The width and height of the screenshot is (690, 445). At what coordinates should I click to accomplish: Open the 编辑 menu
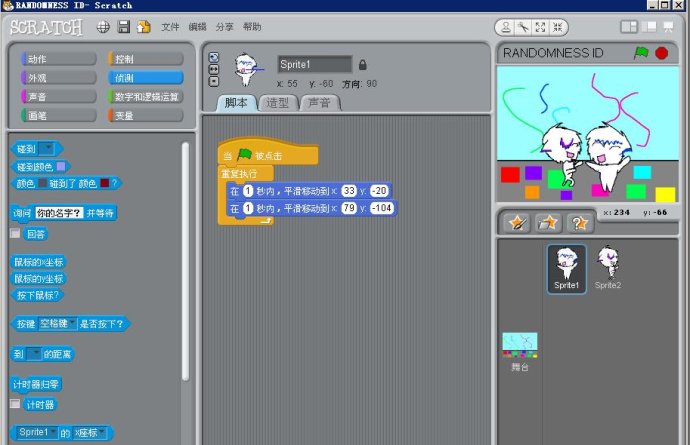click(197, 27)
